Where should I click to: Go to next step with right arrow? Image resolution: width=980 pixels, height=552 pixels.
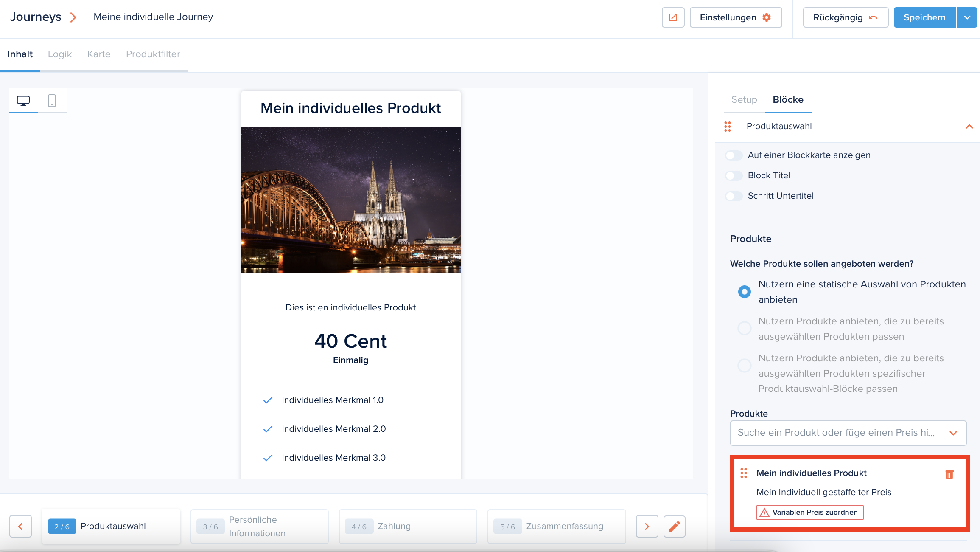click(x=647, y=527)
